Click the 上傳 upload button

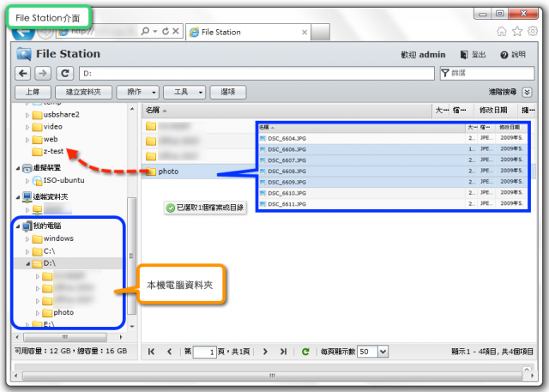[33, 92]
